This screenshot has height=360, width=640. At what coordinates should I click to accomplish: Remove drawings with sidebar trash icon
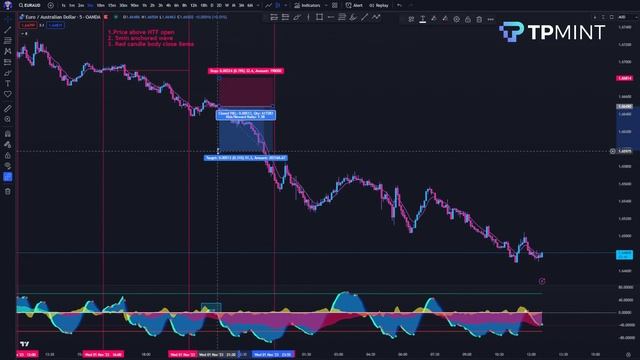coord(8,191)
